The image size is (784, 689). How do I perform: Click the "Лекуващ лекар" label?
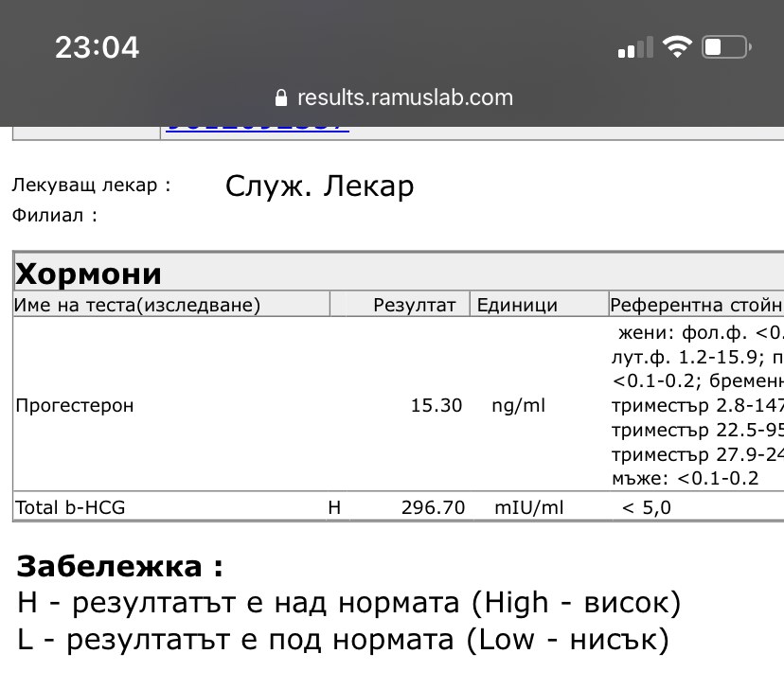click(x=91, y=185)
